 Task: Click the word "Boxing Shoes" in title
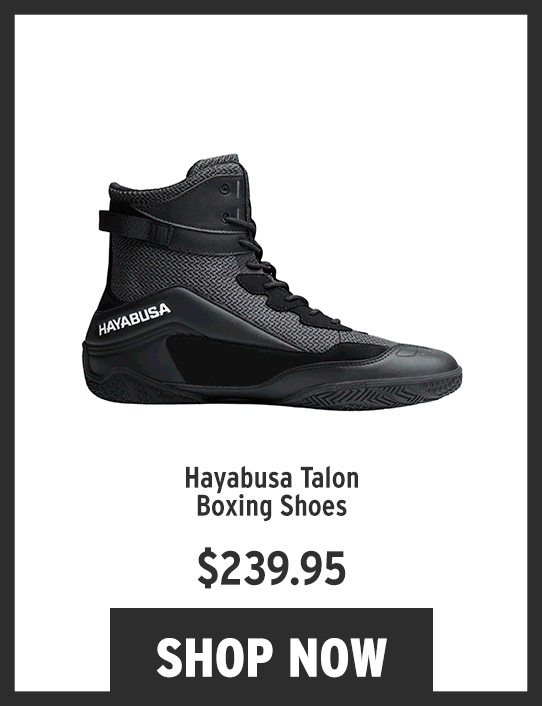click(x=271, y=506)
